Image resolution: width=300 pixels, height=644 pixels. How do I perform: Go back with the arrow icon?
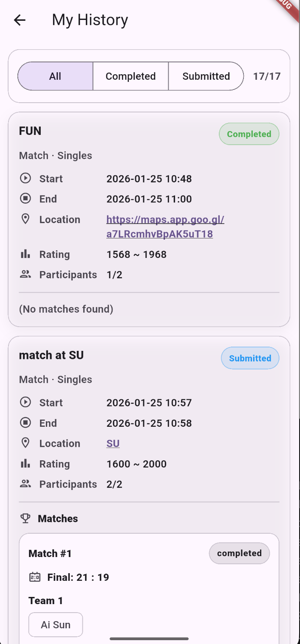20,20
